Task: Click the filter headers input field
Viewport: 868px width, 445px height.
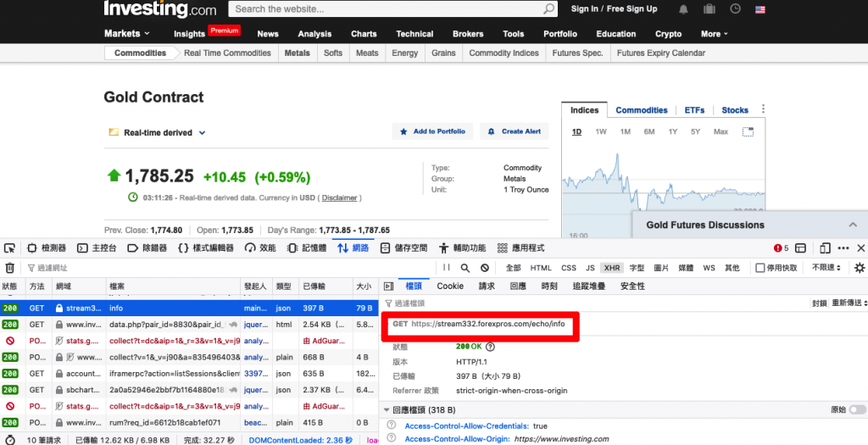Action: click(x=594, y=303)
